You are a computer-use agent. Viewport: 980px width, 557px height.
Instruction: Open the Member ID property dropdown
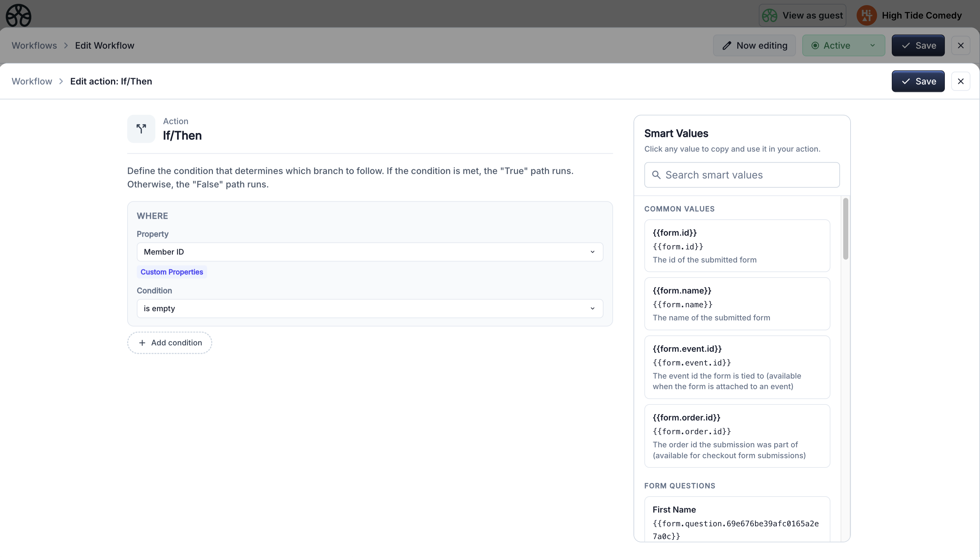coord(370,252)
